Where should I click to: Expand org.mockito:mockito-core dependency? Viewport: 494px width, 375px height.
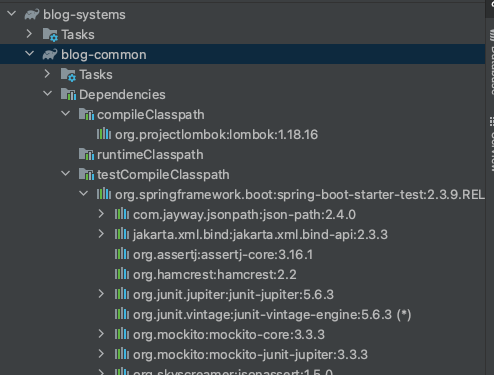click(101, 334)
